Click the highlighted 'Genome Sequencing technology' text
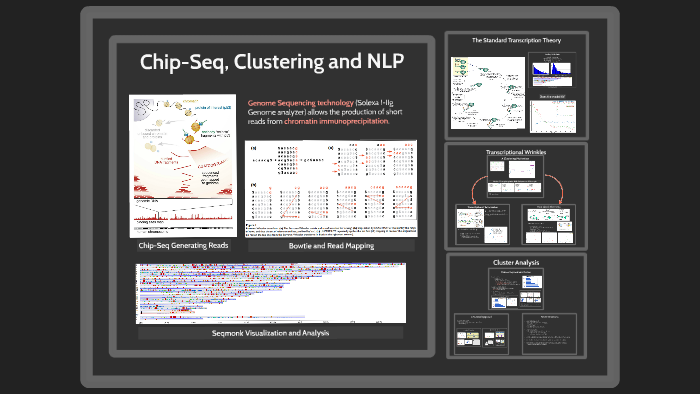This screenshot has width=700, height=394. pyautogui.click(x=300, y=103)
